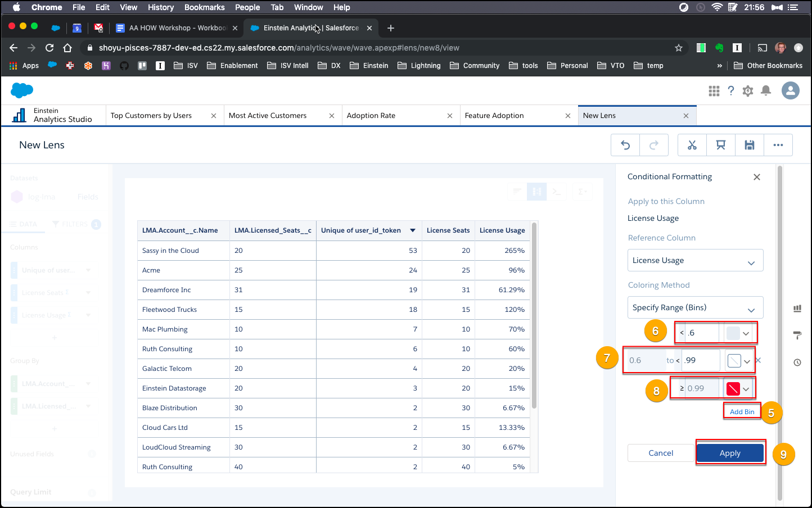Expand the Reference Column dropdown
Screen dimensions: 812x508
click(696, 260)
